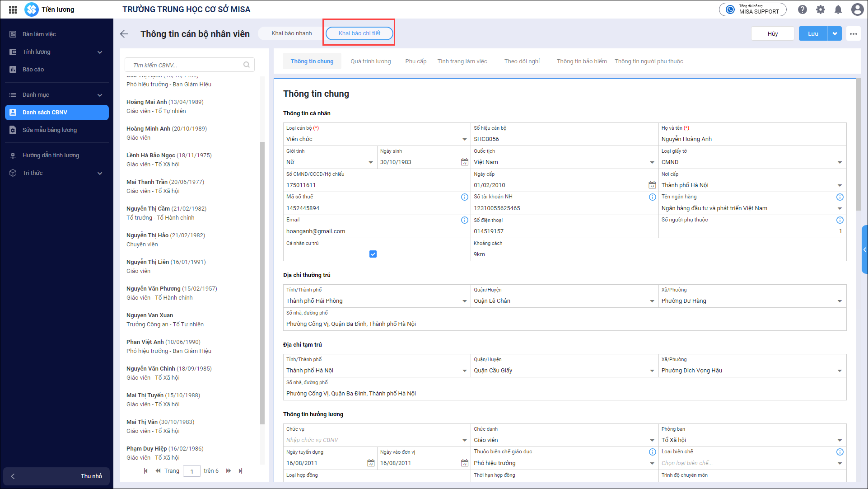Viewport: 868px width, 489px height.
Task: Click the search magnifier icon in Tìm kiếm CBNV
Action: [247, 65]
